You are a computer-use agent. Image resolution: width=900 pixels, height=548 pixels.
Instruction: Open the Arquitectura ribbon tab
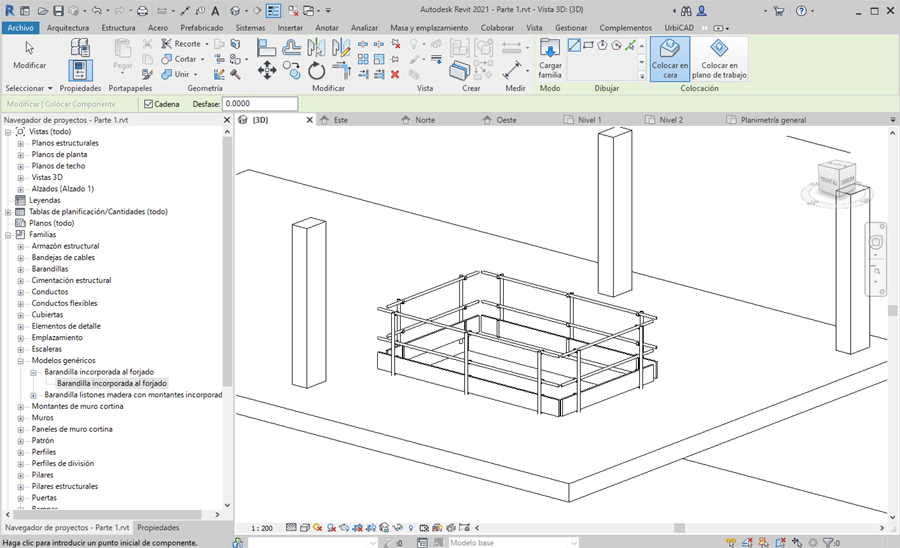click(68, 28)
